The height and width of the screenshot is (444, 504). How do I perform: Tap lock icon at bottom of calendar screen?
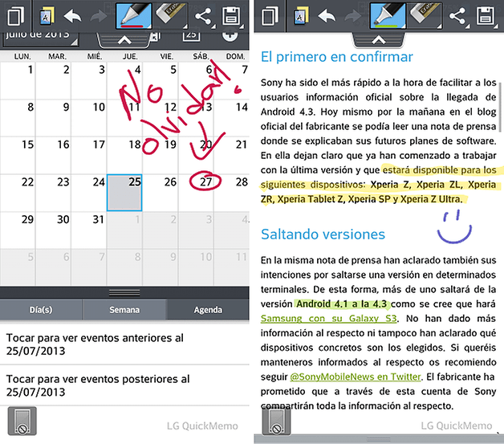pyautogui.click(x=22, y=421)
